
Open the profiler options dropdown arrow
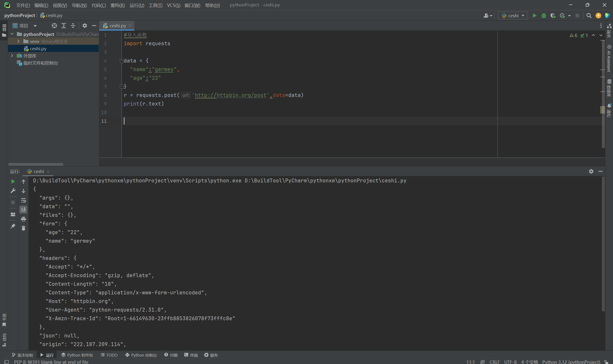coord(569,16)
